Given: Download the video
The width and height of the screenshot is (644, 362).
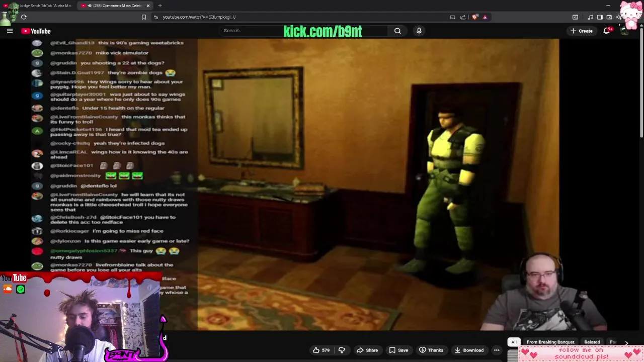Looking at the screenshot, I should point(469,350).
